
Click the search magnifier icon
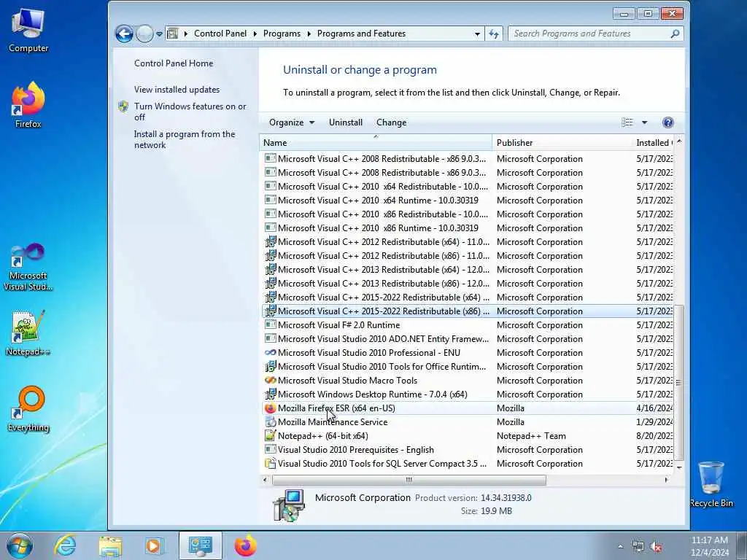pos(675,34)
